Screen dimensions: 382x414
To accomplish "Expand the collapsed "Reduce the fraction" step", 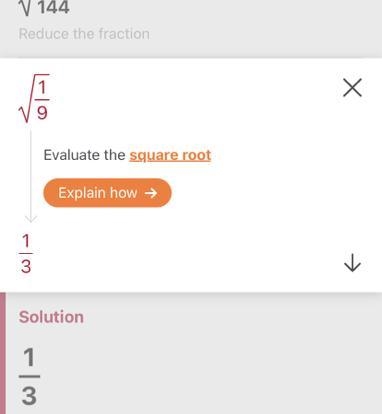I will 84,34.
